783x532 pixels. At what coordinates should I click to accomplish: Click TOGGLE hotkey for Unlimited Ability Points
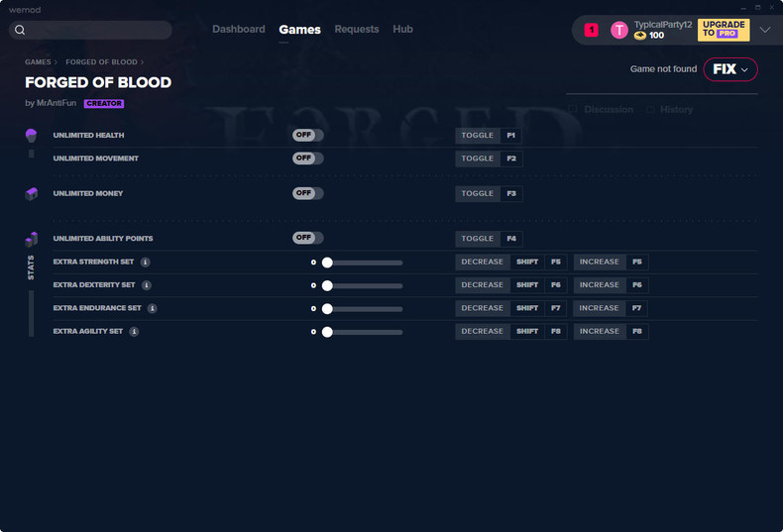(478, 239)
